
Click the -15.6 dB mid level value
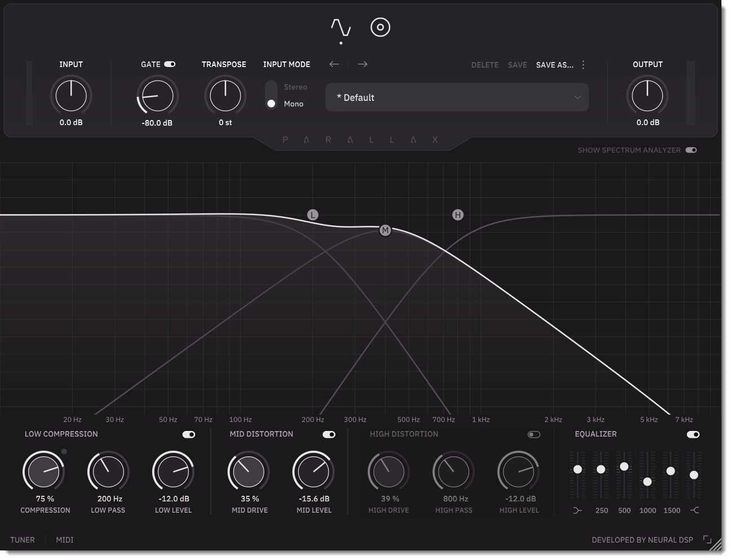click(x=314, y=499)
